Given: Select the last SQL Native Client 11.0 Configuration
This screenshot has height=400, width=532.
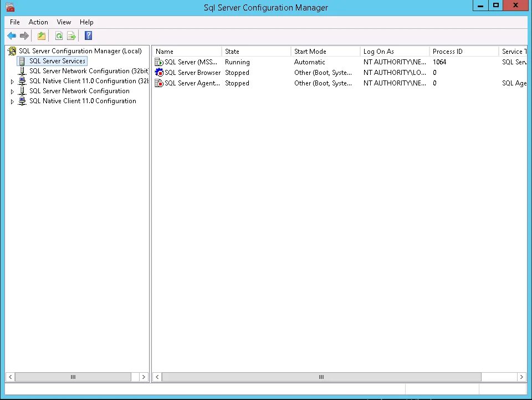Looking at the screenshot, I should pos(83,101).
